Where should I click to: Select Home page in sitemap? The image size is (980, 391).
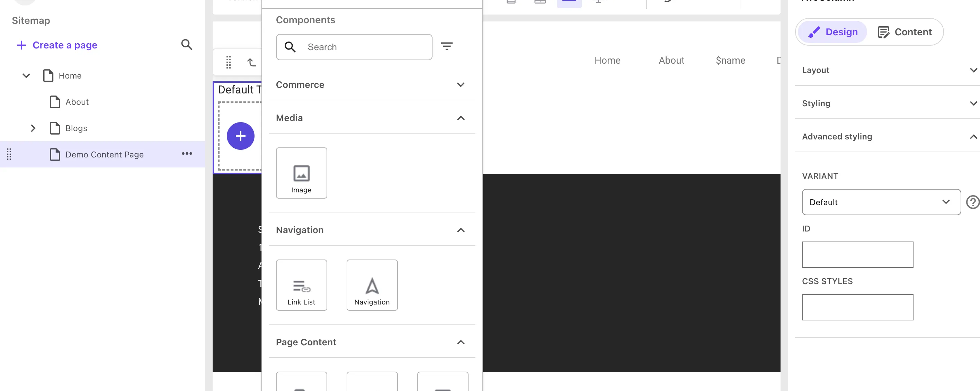coord(70,76)
